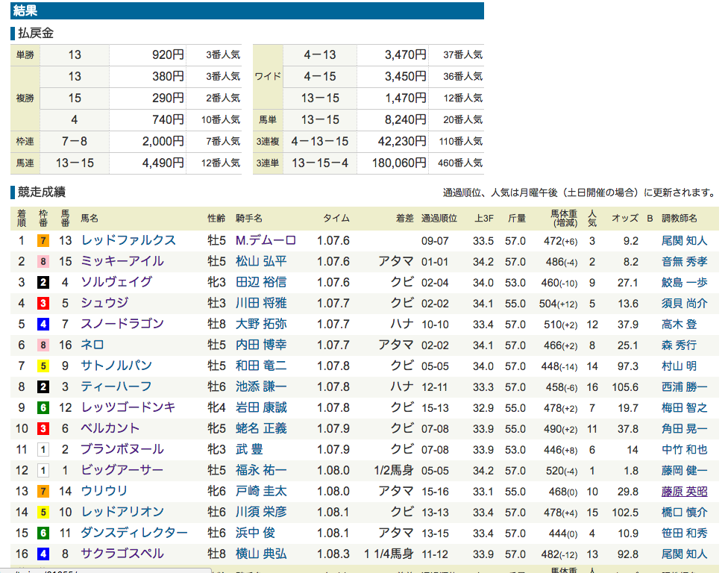The height and width of the screenshot is (573, 728).
Task: Open jockey profile 池添 謙一
Action: [x=261, y=386]
